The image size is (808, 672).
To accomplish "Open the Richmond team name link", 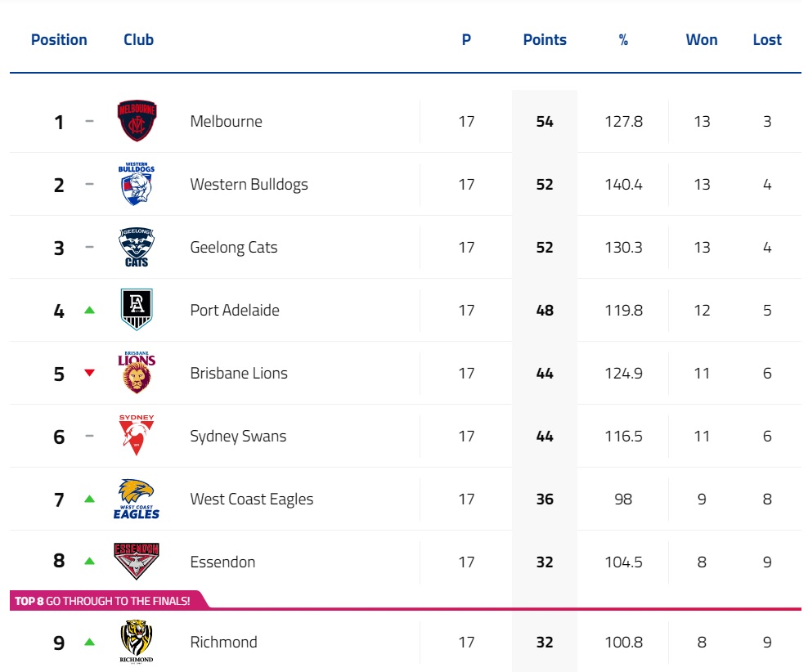I will [x=223, y=643].
